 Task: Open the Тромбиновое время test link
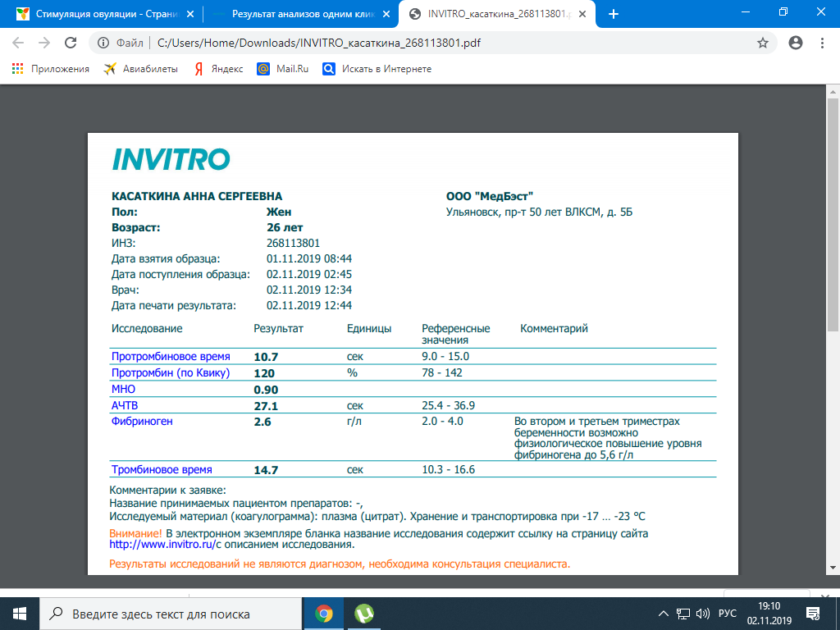(x=162, y=470)
